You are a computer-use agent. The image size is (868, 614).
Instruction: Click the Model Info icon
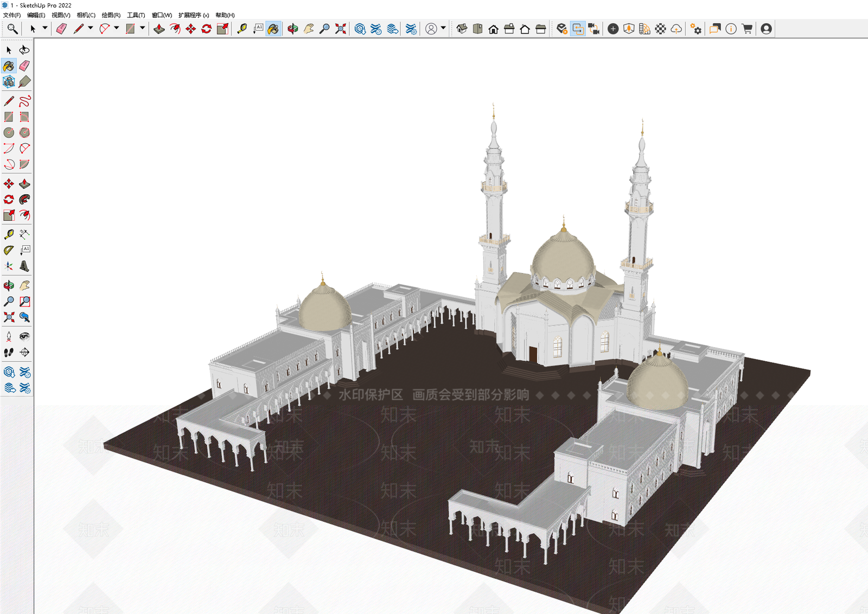[x=731, y=29]
